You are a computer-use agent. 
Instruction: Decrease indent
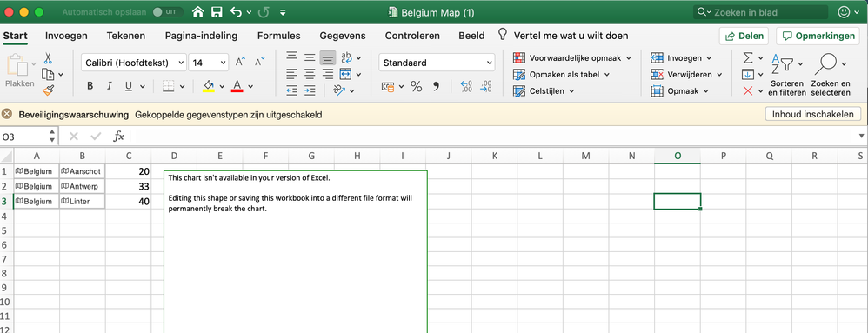coord(291,90)
